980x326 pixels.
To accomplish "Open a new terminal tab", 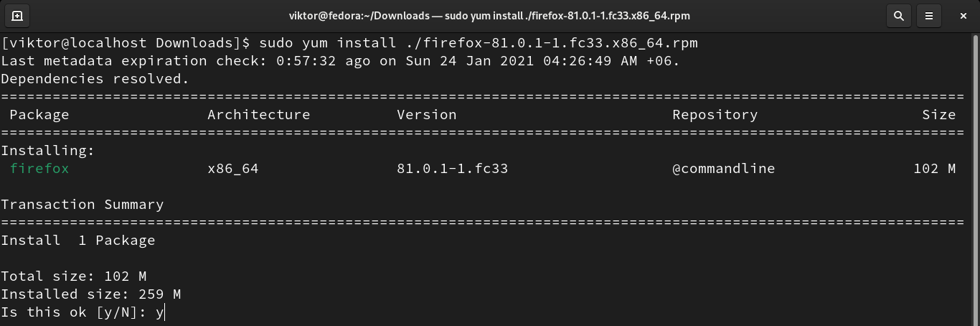I will 17,15.
